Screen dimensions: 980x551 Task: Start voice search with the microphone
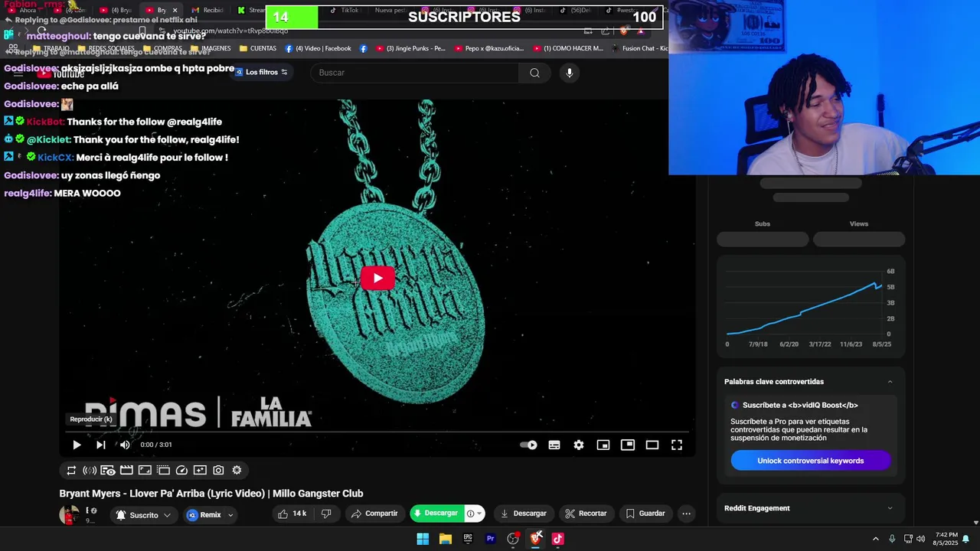click(x=569, y=73)
